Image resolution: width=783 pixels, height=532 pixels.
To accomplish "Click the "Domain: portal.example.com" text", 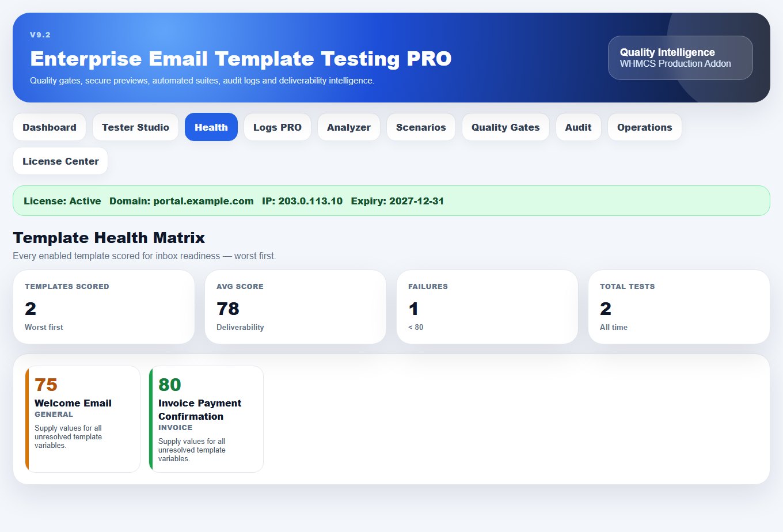I will tap(181, 201).
